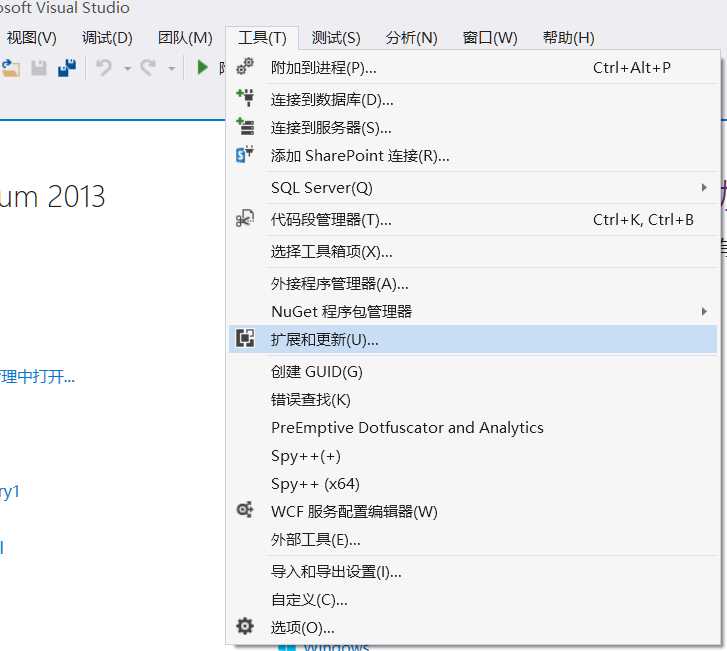Expand the SQL Server(Q) submenu arrow

pos(704,187)
